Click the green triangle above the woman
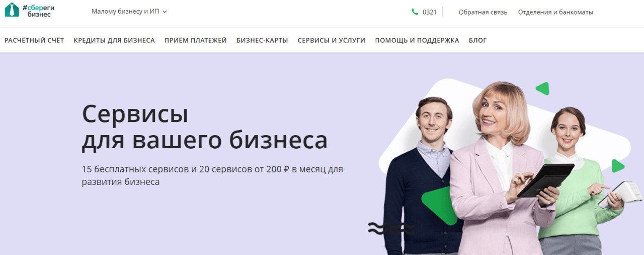This screenshot has height=255, width=644. click(542, 89)
